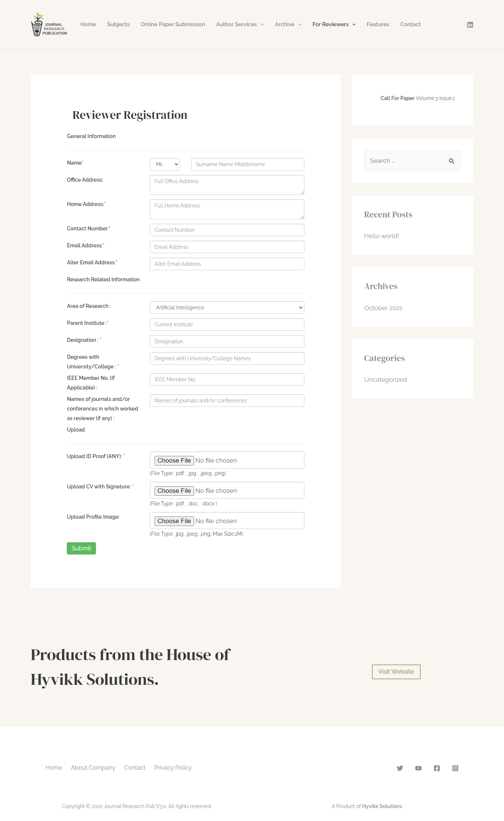Open the Instagram icon in footer

(x=455, y=768)
